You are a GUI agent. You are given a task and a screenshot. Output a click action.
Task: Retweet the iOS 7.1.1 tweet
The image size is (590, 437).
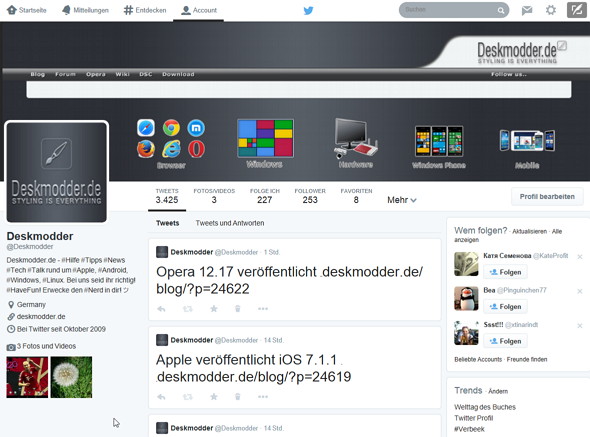[x=187, y=397]
